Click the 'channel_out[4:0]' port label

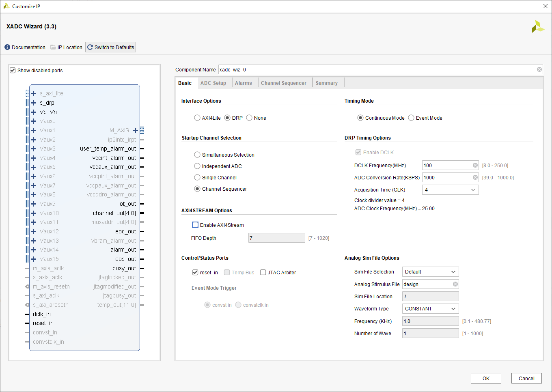(114, 213)
